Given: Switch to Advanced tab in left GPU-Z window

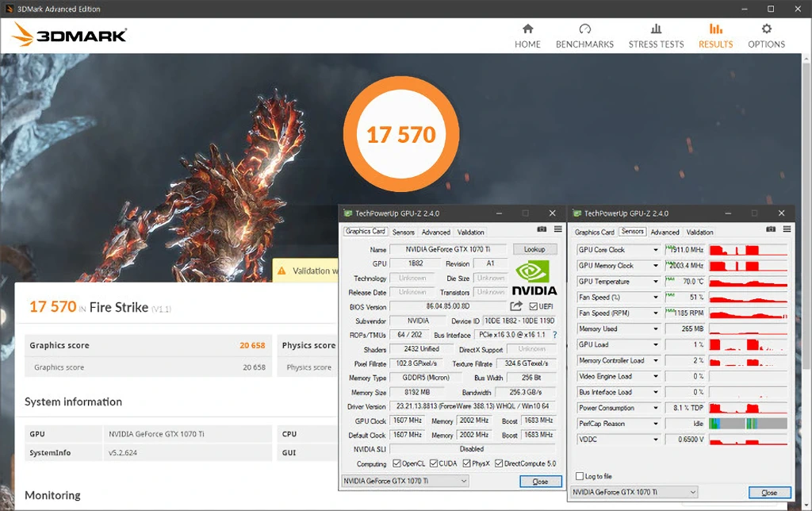Looking at the screenshot, I should point(435,232).
